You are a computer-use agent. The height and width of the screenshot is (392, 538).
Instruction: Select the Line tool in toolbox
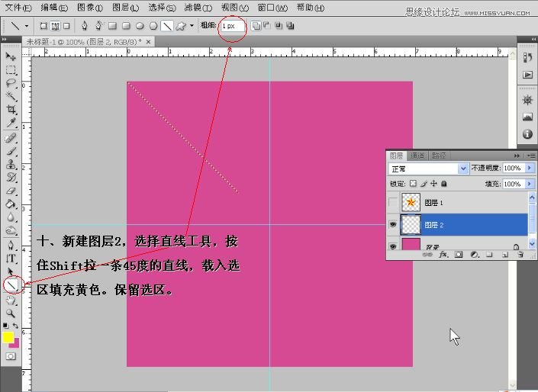point(11,284)
